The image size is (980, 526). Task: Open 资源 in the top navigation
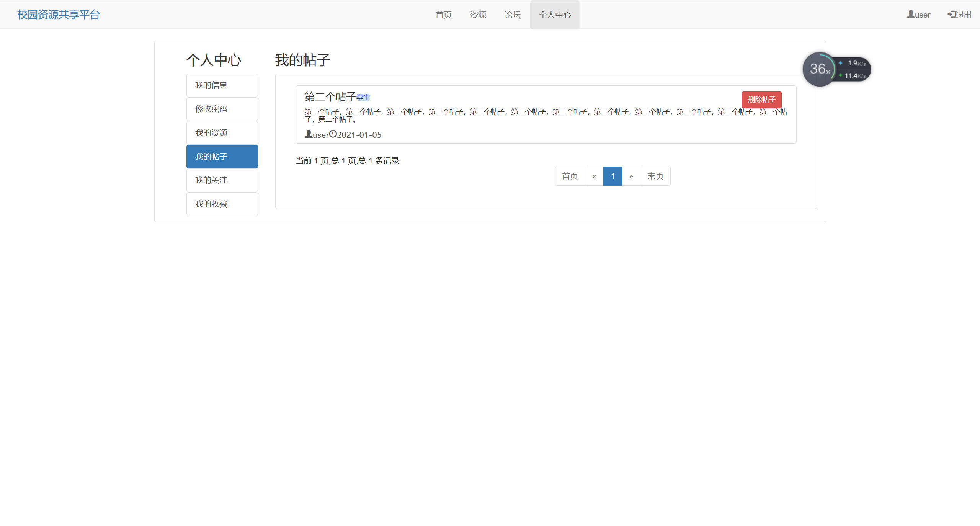coord(478,15)
